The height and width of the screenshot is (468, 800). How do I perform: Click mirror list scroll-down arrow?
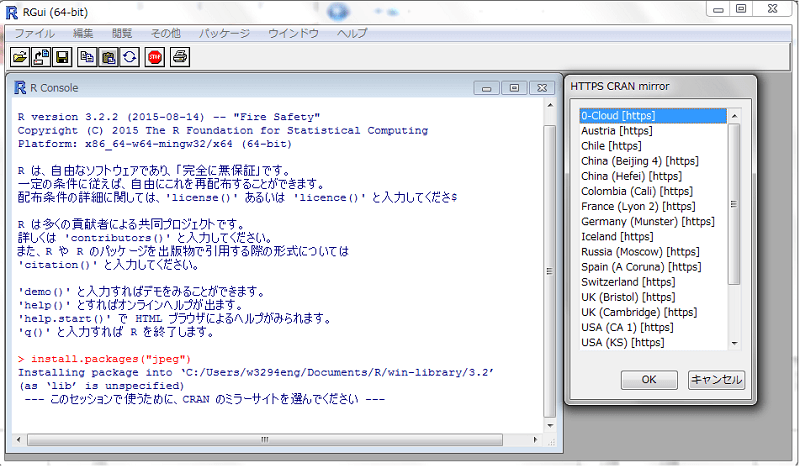coord(734,343)
